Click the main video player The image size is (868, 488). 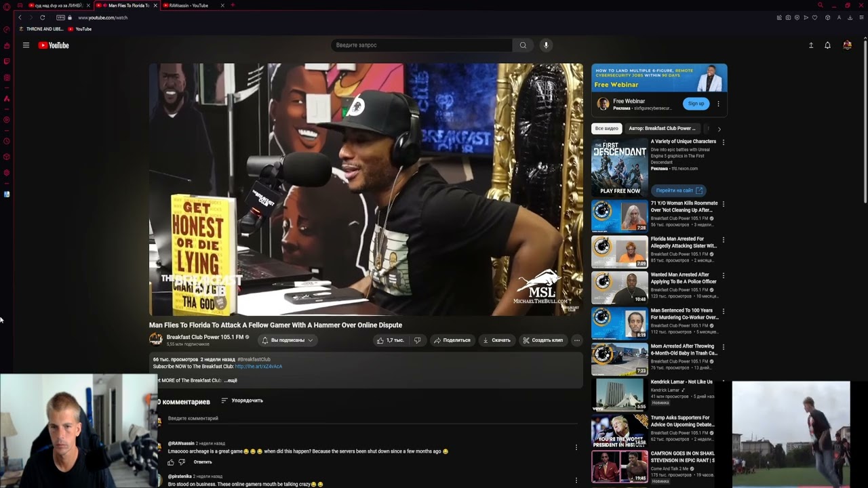tap(366, 190)
